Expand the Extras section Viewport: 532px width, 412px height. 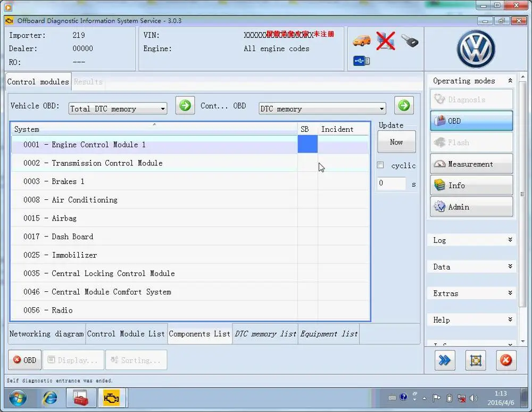click(471, 293)
